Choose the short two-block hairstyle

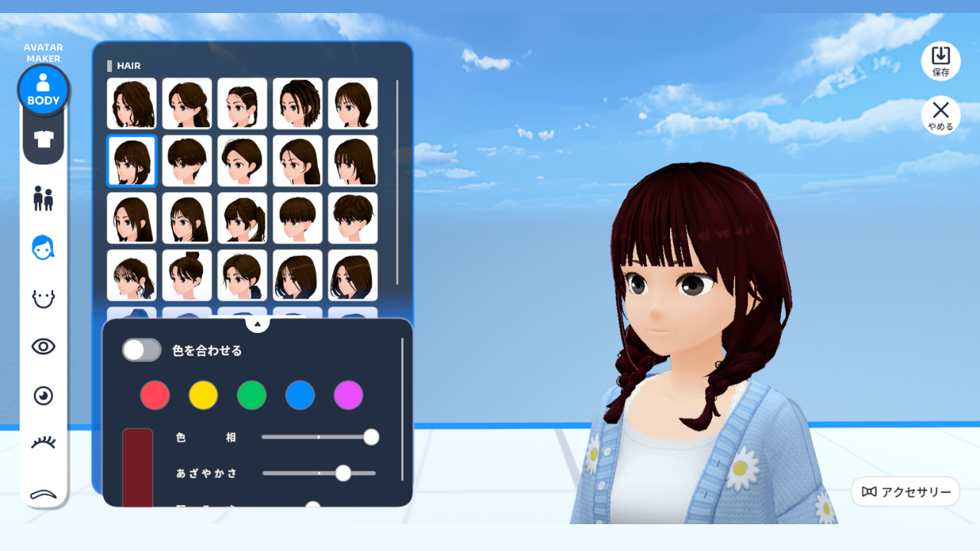(187, 161)
